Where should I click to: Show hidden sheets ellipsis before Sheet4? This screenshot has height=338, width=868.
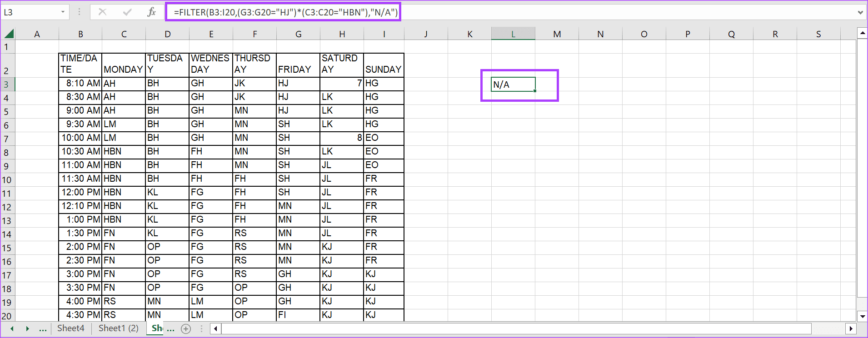tap(43, 329)
